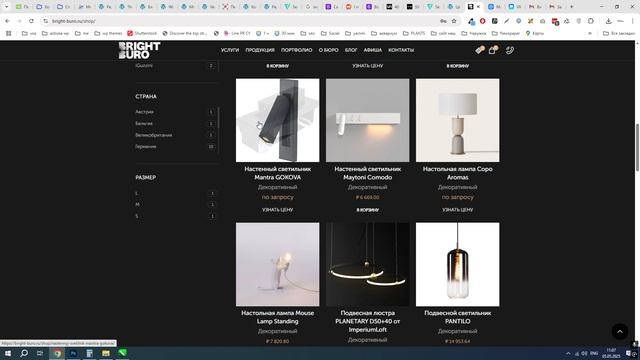Screen dimensions: 640x360
Task: Expand the tab search dropdown arrow
Action: tap(6, 7)
